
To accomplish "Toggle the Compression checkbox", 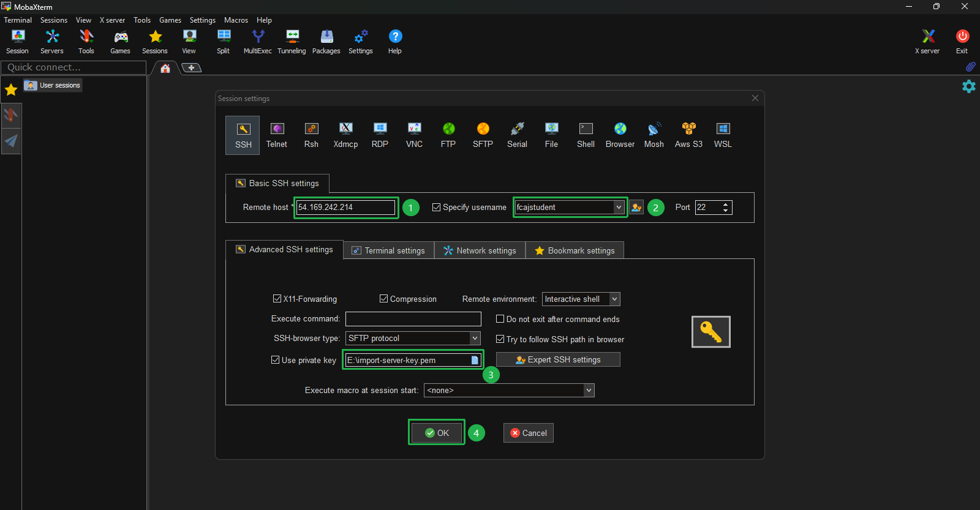I will coord(384,299).
